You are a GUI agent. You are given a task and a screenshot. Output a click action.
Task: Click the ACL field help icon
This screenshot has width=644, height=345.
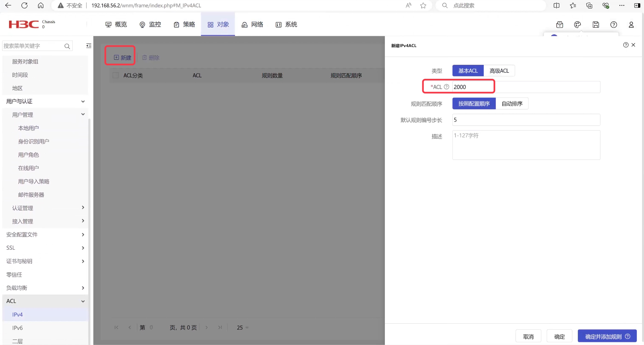tap(446, 87)
